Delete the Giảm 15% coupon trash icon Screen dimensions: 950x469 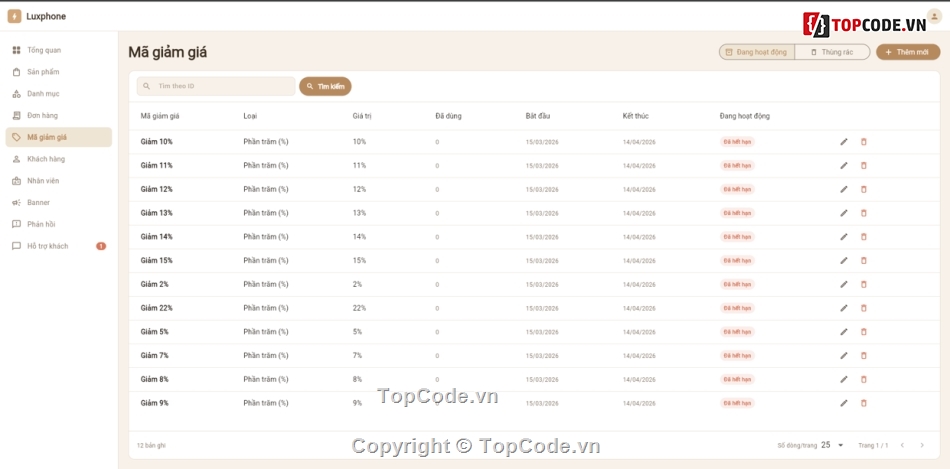[x=864, y=261]
